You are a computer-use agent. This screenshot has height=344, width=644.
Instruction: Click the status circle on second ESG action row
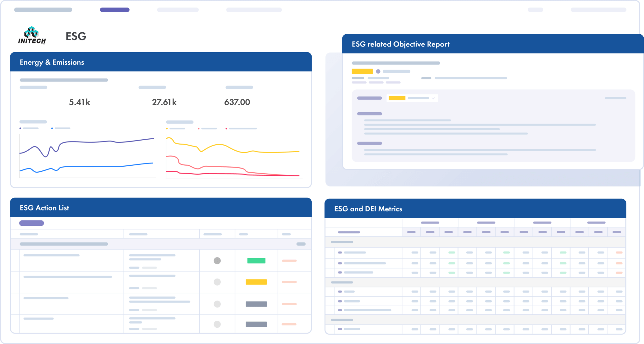[x=217, y=282]
